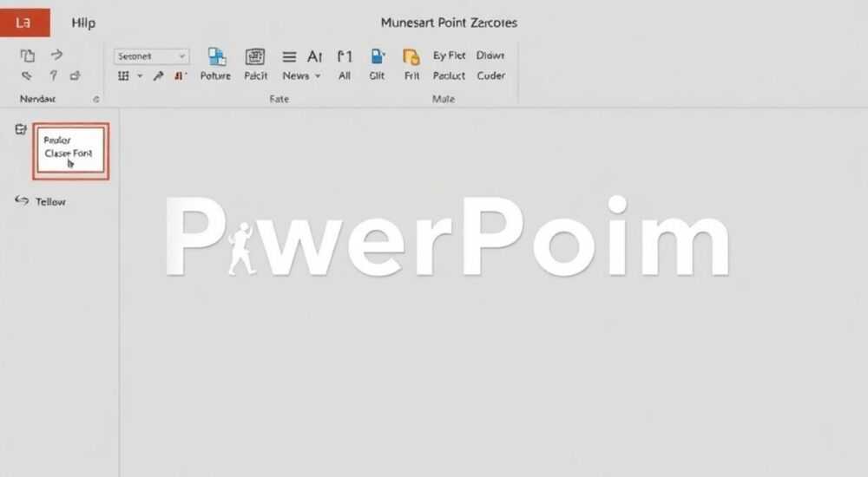Select the eyedropper pen icon

click(x=158, y=75)
